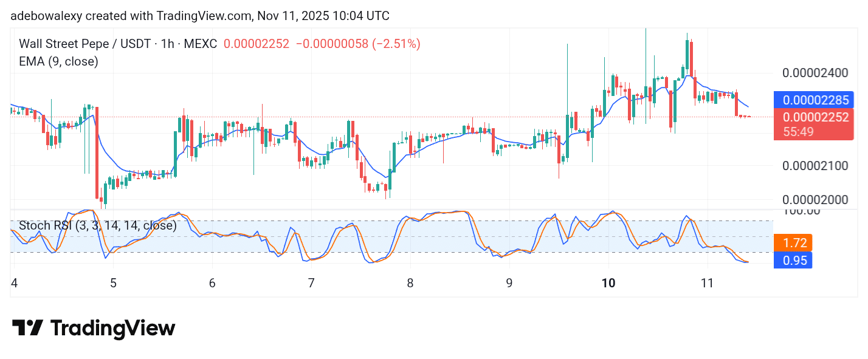This screenshot has height=359, width=868.
Task: Click the blue Stoch RSI value 0.95
Action: (x=793, y=260)
